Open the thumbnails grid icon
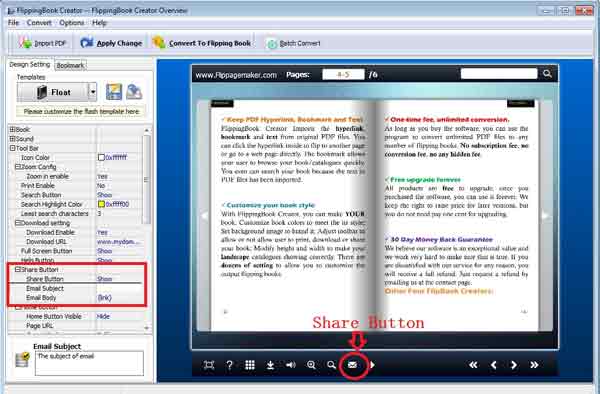The width and height of the screenshot is (600, 394). coord(250,365)
